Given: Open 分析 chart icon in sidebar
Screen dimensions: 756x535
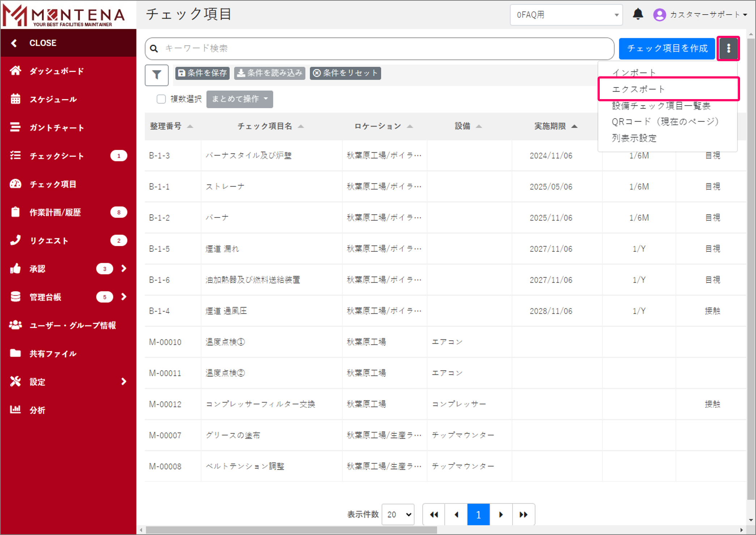Looking at the screenshot, I should coord(15,410).
